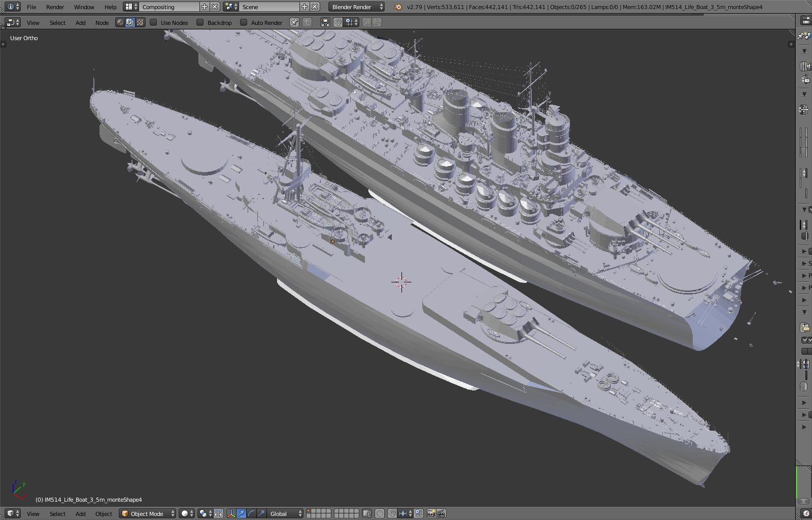Image resolution: width=812 pixels, height=520 pixels.
Task: Open the Node menu in the node editor header
Action: (101, 22)
